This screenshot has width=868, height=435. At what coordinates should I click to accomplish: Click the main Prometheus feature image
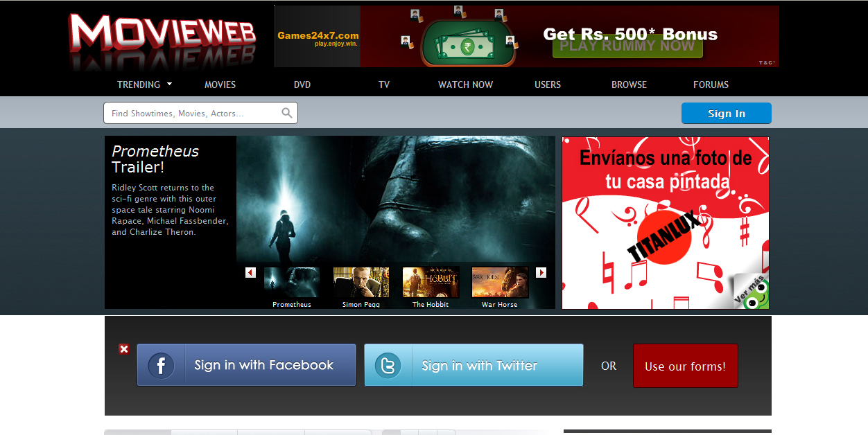(395, 199)
